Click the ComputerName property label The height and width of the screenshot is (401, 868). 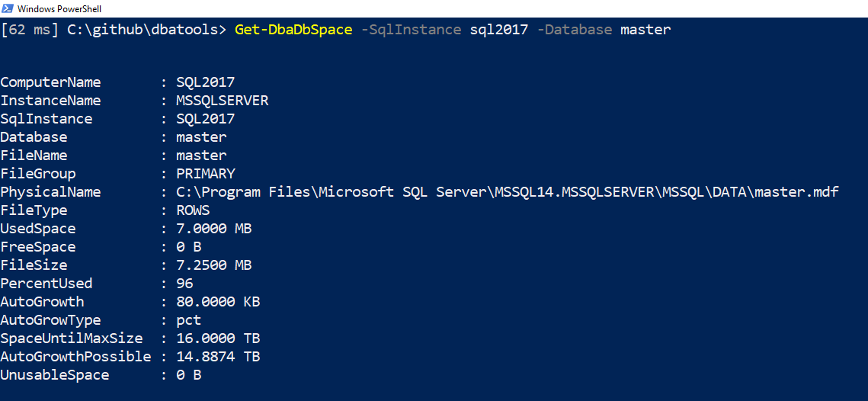(x=50, y=82)
